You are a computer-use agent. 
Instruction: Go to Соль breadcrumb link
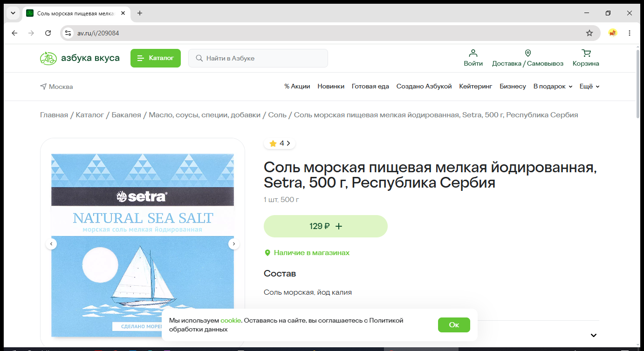click(x=277, y=115)
